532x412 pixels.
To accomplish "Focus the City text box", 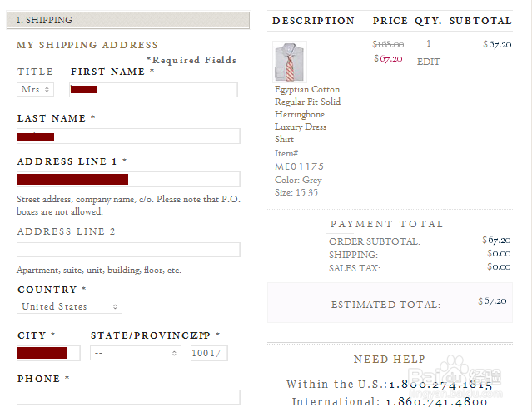I will pyautogui.click(x=48, y=353).
